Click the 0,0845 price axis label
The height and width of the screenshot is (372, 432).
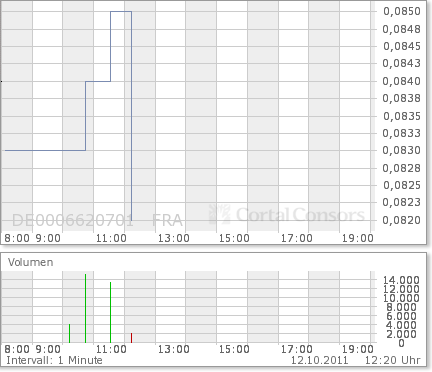pos(402,46)
